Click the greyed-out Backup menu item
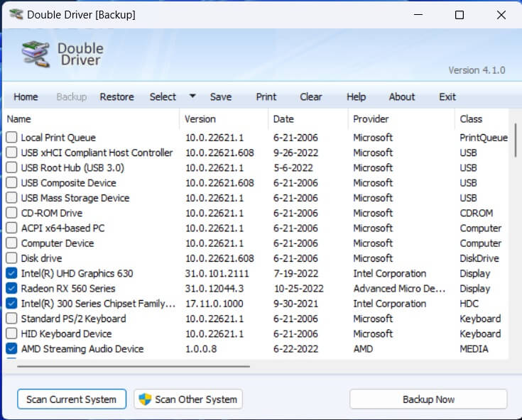This screenshot has height=420, width=522. pyautogui.click(x=72, y=96)
